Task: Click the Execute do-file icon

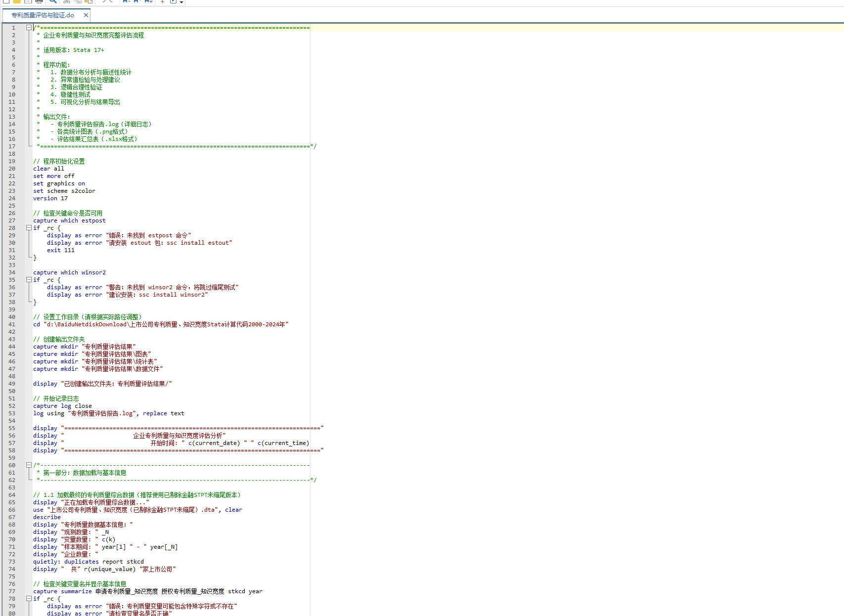Action: tap(174, 1)
